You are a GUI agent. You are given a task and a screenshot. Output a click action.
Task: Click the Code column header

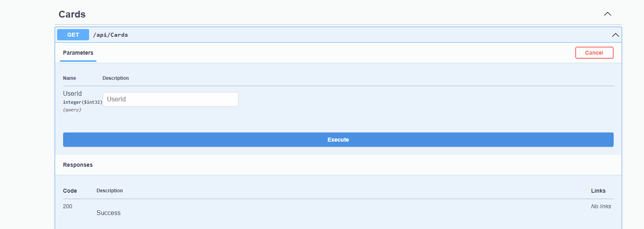point(70,191)
